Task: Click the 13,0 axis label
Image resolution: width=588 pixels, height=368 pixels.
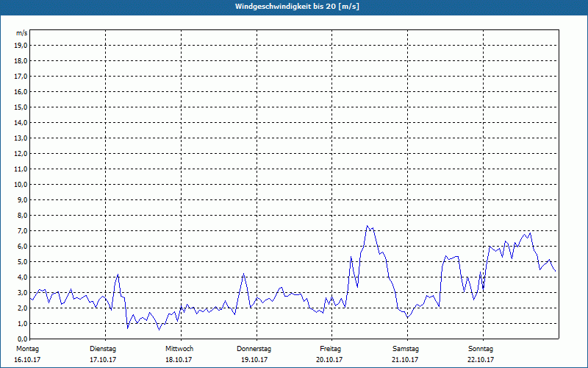Action: (21, 138)
